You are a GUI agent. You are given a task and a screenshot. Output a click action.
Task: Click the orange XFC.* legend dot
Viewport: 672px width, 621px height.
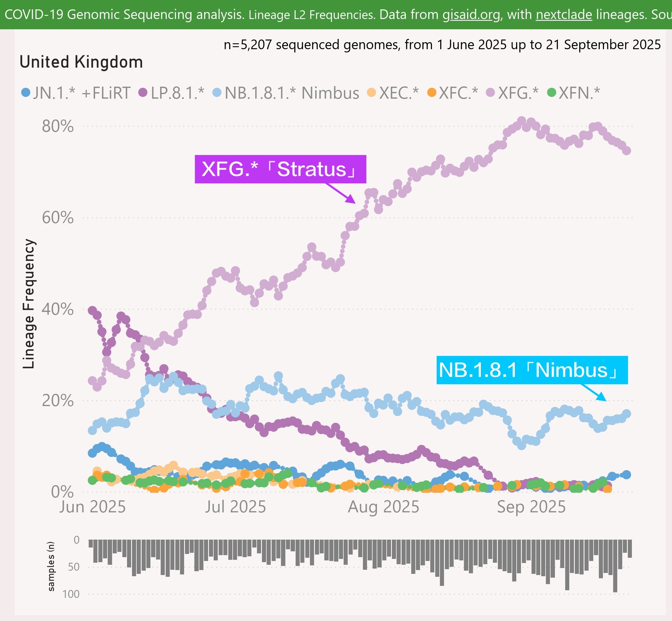432,93
